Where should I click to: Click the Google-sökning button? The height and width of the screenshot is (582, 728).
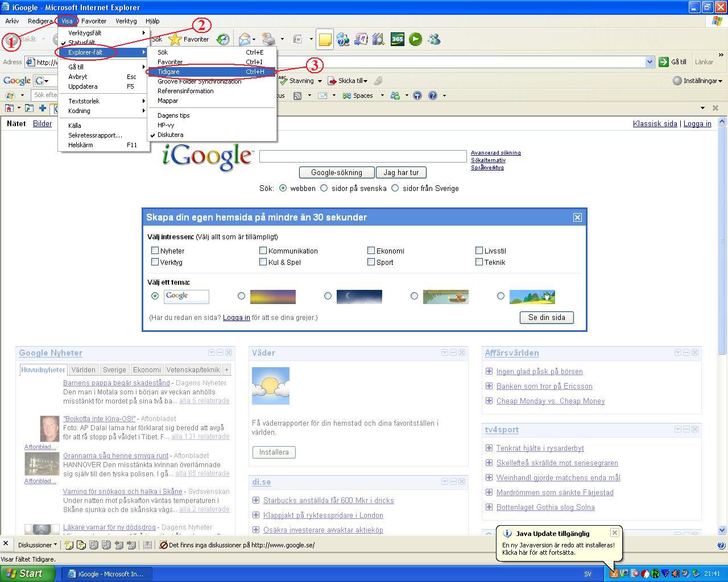pos(337,172)
